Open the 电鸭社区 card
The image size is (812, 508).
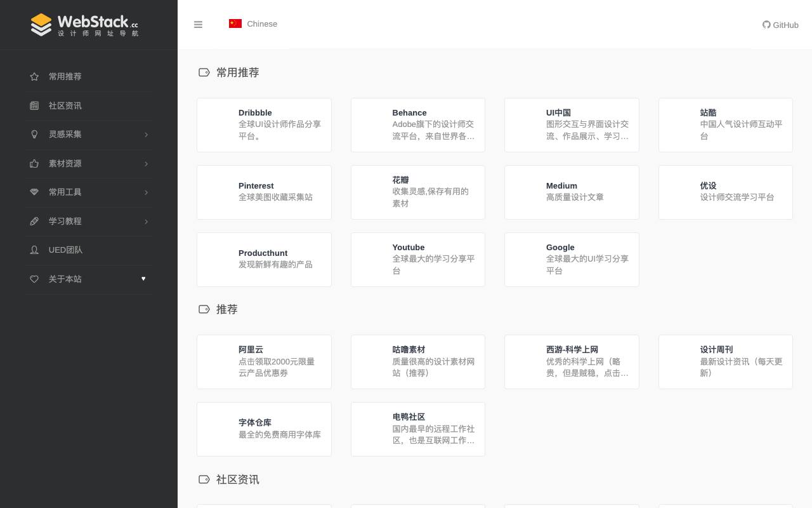[418, 429]
